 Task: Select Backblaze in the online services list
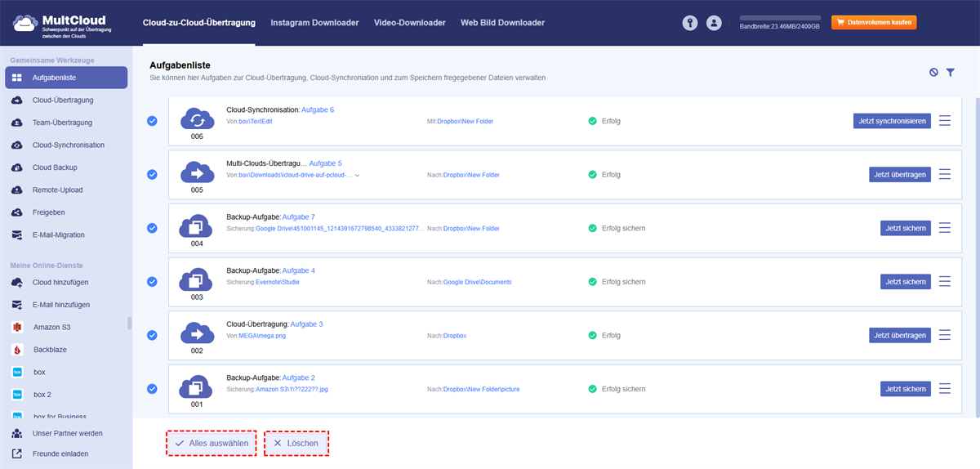click(x=51, y=349)
